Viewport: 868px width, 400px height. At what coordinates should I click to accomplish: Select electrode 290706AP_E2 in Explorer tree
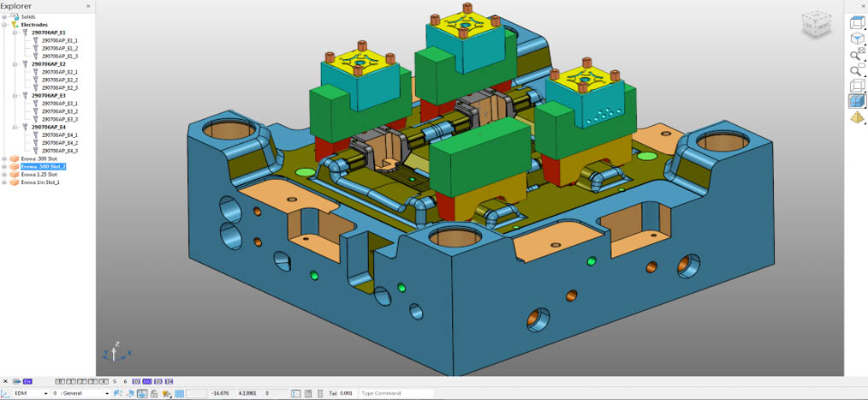(50, 64)
